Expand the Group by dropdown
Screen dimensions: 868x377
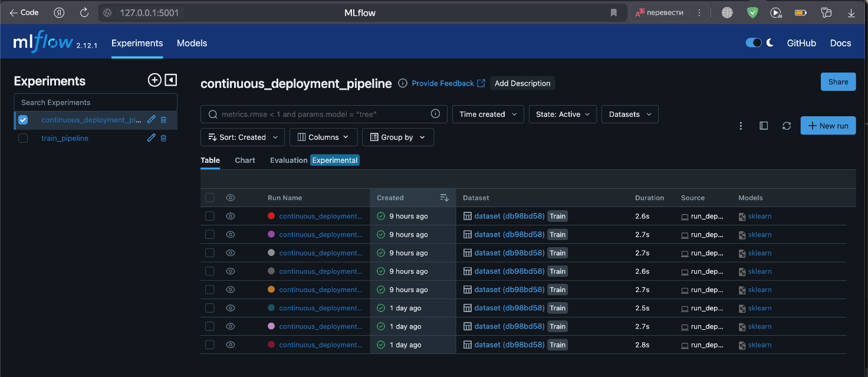(398, 137)
